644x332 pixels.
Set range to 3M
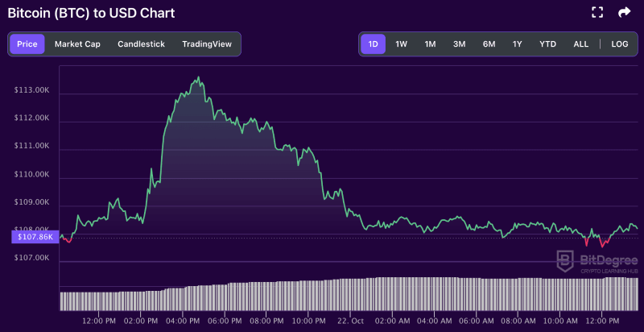460,44
